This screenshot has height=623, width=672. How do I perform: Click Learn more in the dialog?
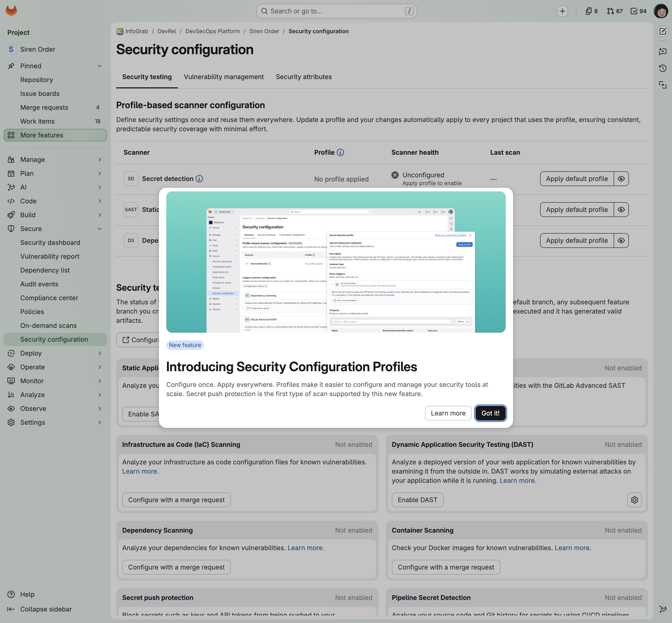(x=448, y=413)
